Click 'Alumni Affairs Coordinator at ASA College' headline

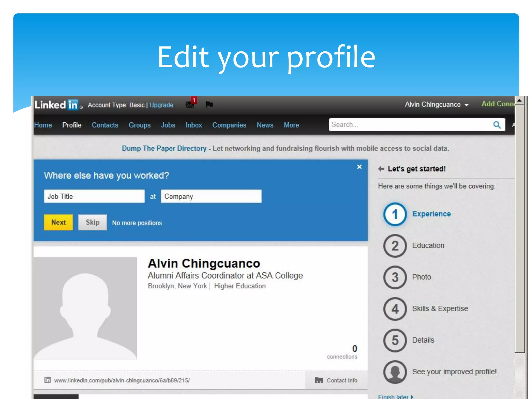click(225, 275)
